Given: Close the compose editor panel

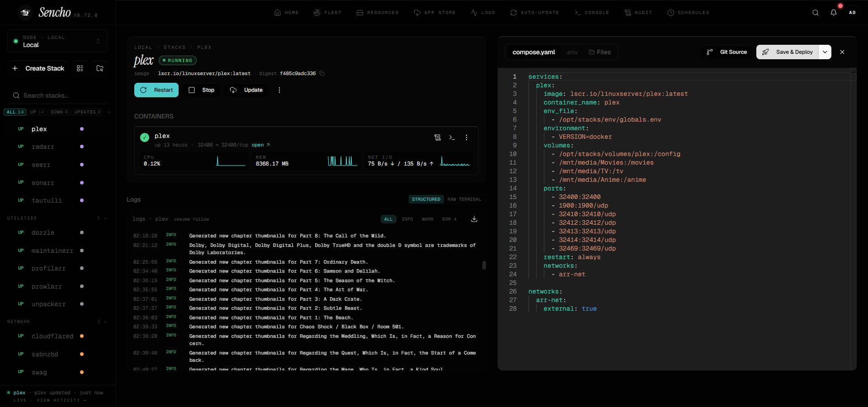Looking at the screenshot, I should pos(842,52).
